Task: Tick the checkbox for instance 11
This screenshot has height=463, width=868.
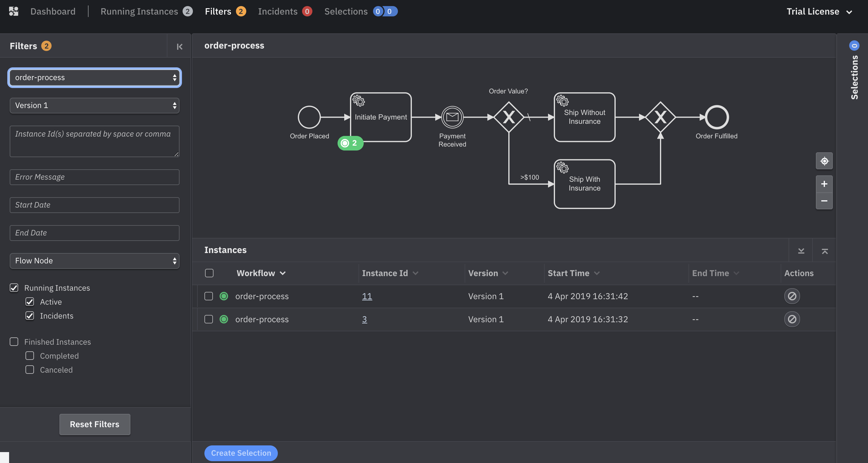Action: click(209, 296)
